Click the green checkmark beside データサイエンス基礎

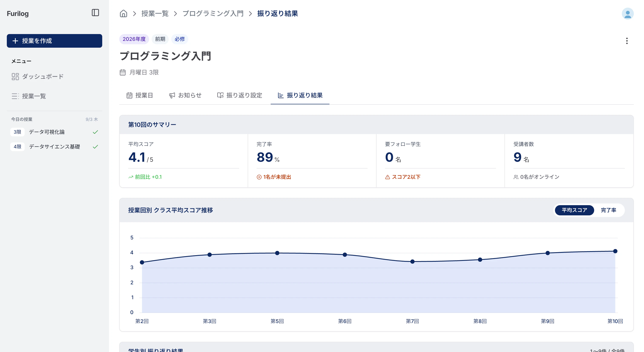click(95, 147)
